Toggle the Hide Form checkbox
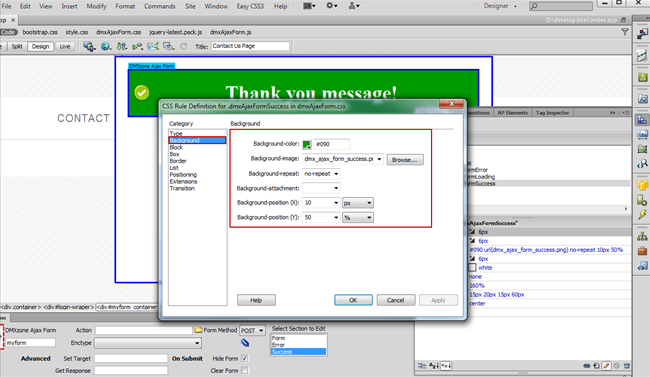The height and width of the screenshot is (377, 650). [245, 358]
